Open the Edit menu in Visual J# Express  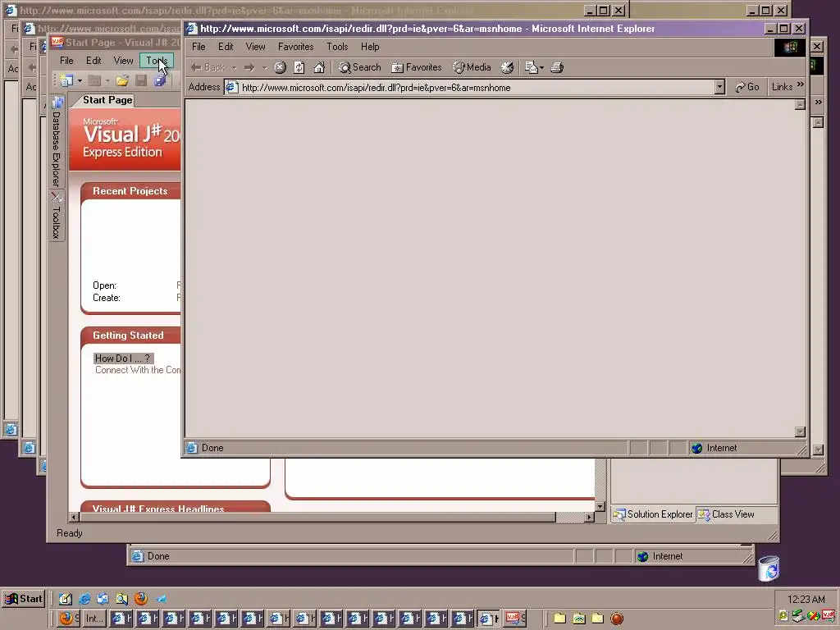(x=94, y=61)
